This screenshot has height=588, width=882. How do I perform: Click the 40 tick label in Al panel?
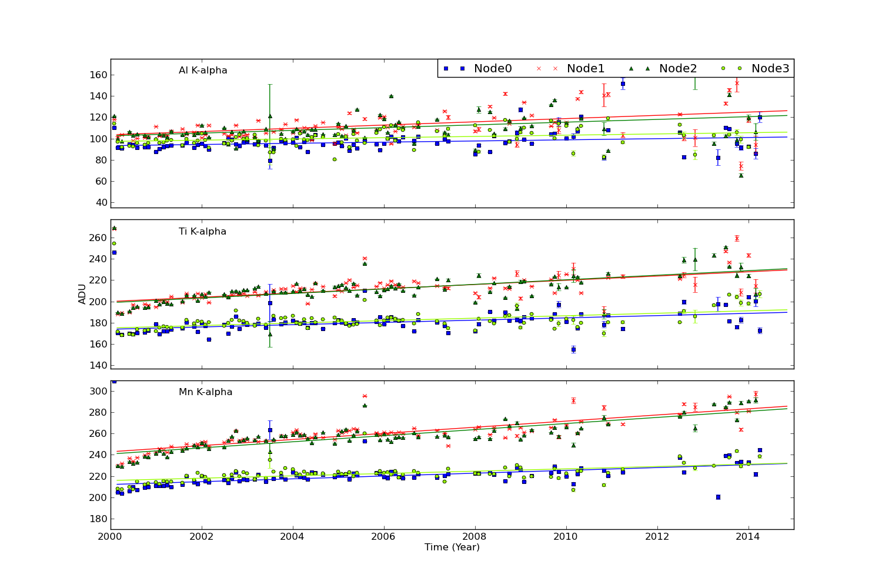100,202
